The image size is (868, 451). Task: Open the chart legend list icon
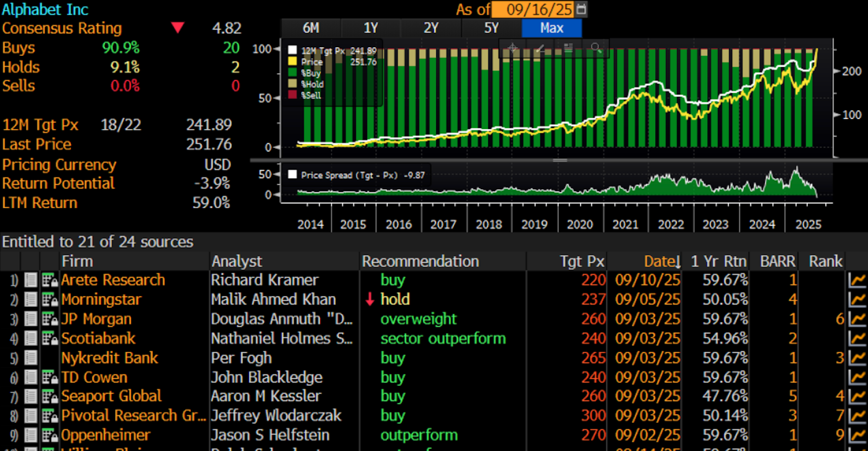[x=568, y=48]
